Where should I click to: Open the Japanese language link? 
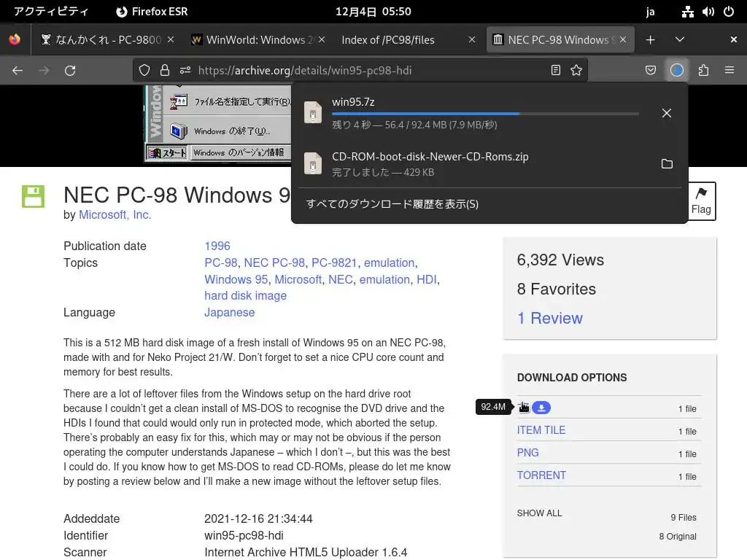pyautogui.click(x=229, y=312)
